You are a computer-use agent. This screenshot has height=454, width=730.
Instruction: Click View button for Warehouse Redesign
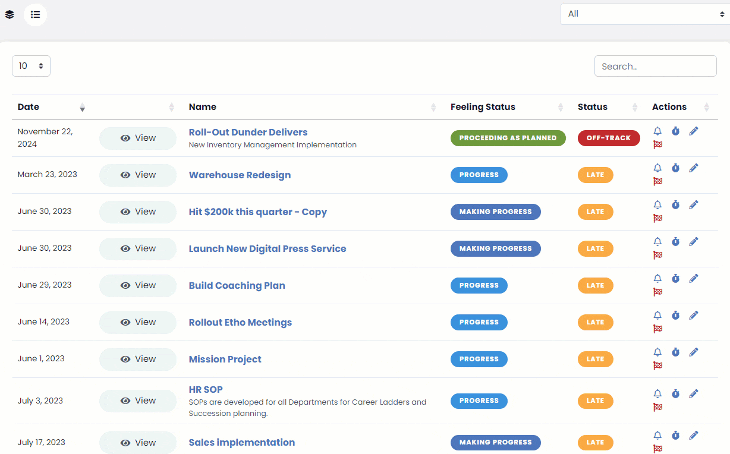[138, 175]
